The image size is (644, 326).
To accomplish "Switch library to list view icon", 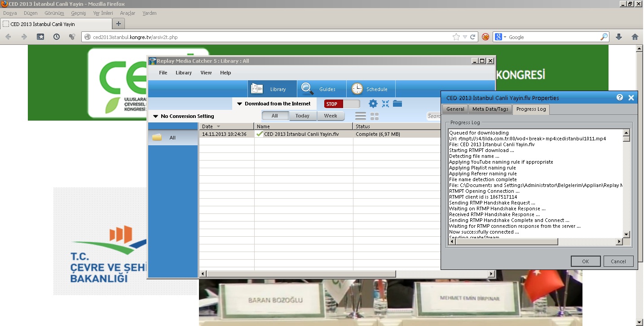I will pyautogui.click(x=361, y=116).
